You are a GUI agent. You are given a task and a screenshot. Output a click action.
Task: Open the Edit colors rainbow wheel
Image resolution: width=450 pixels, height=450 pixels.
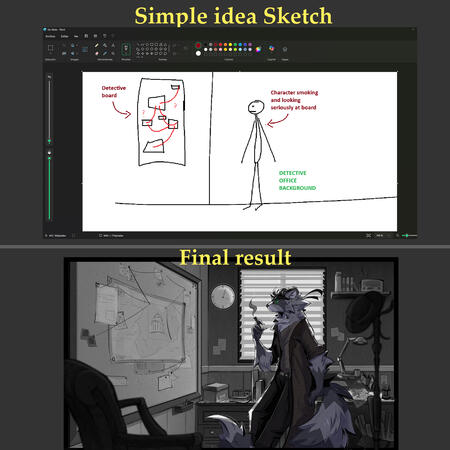(x=258, y=50)
